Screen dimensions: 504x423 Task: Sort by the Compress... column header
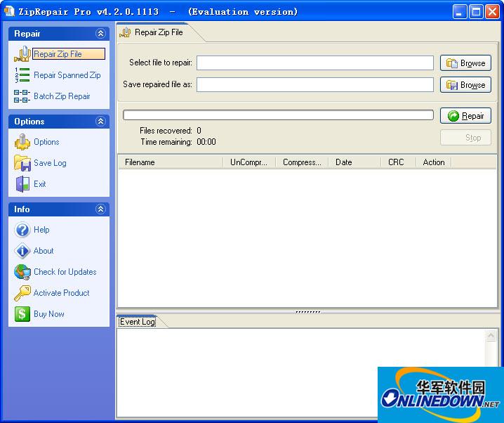click(x=302, y=162)
